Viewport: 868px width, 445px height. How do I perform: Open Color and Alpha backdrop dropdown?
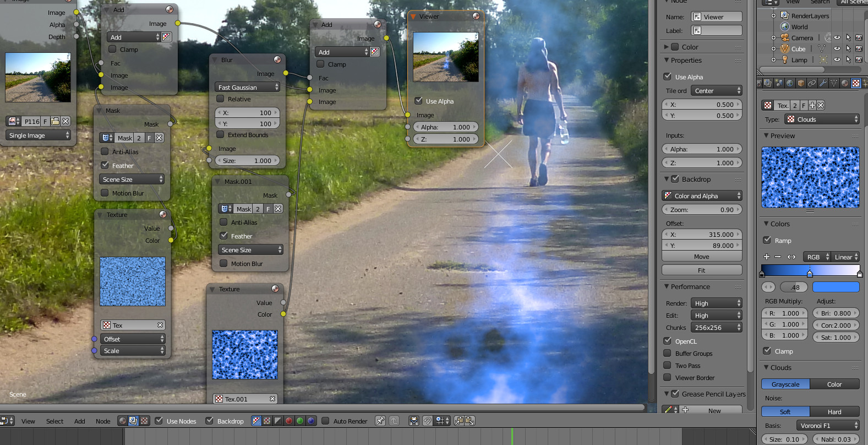coord(702,196)
